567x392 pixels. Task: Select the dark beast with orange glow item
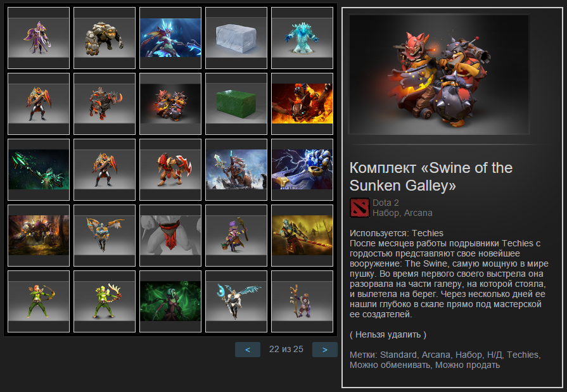pyautogui.click(x=105, y=104)
